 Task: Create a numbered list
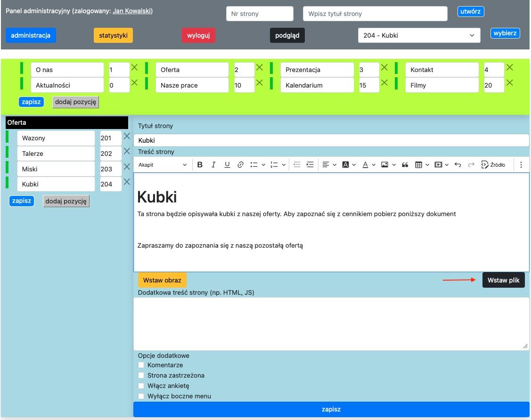tap(274, 165)
